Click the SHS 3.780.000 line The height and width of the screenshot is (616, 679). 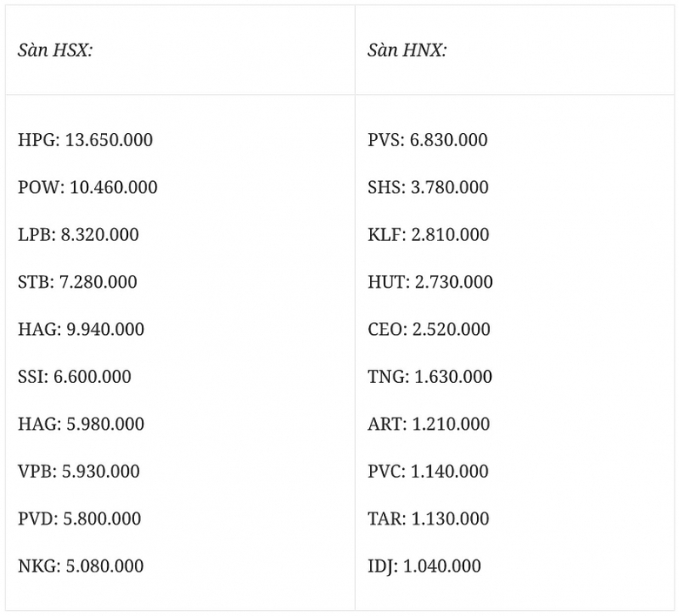(428, 187)
